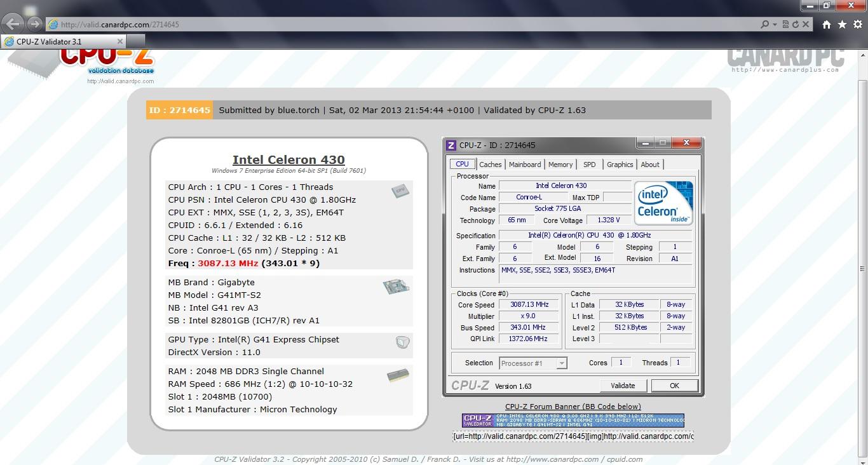Open the Canard PC logo link
Image resolution: width=868 pixels, height=465 pixels.
tap(785, 61)
